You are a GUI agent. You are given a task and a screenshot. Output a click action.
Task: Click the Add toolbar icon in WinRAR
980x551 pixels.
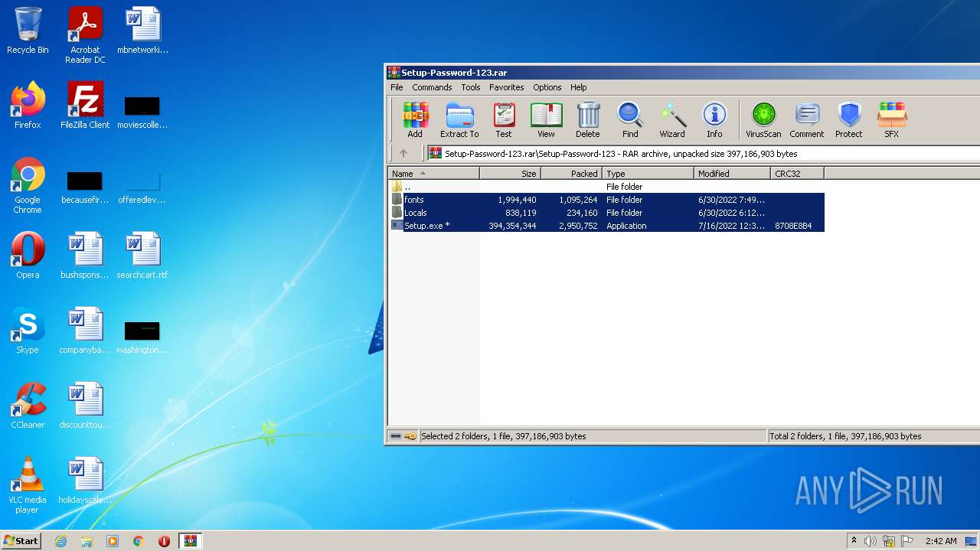415,120
